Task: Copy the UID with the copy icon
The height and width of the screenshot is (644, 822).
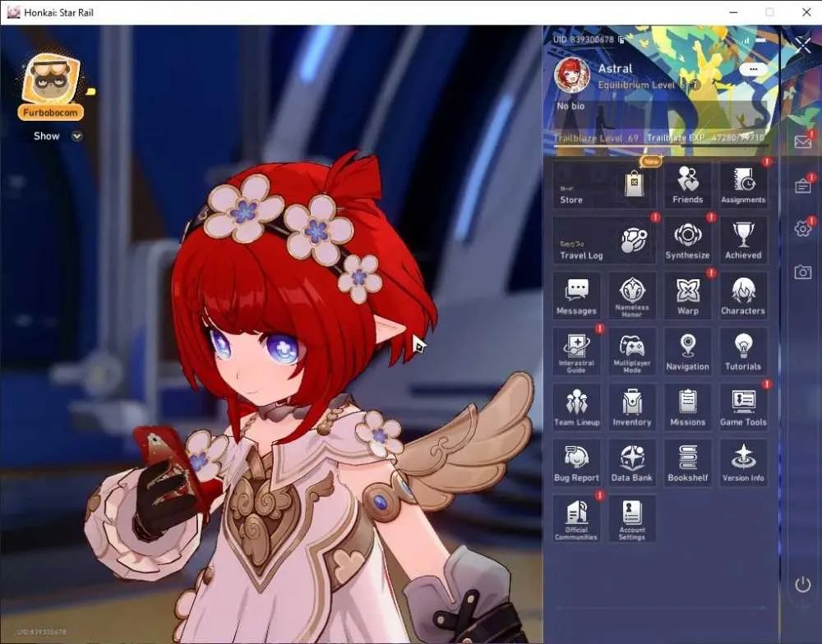Action: click(x=621, y=39)
